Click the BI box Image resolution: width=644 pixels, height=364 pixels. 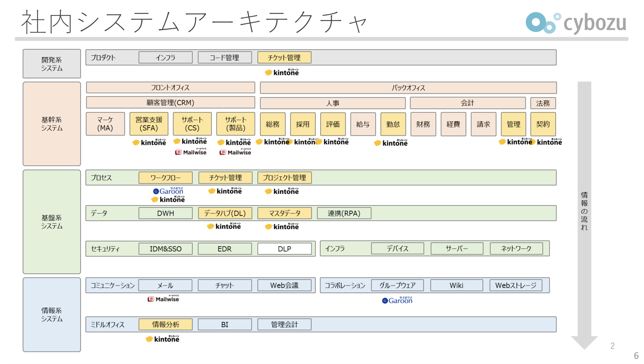click(225, 324)
